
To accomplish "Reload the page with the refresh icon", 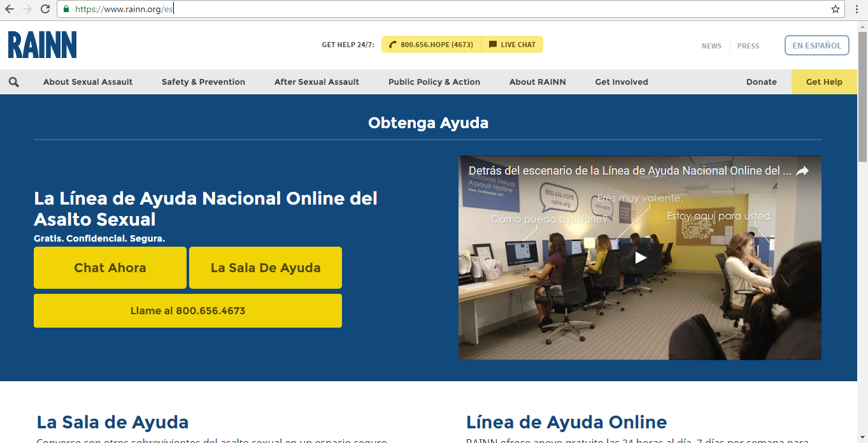I will coord(45,9).
